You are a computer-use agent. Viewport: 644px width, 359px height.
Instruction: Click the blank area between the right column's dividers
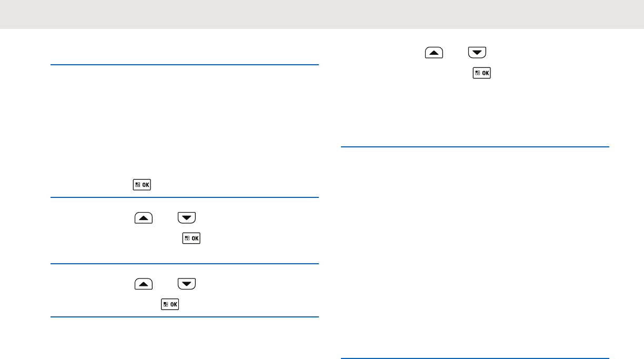pos(475,253)
